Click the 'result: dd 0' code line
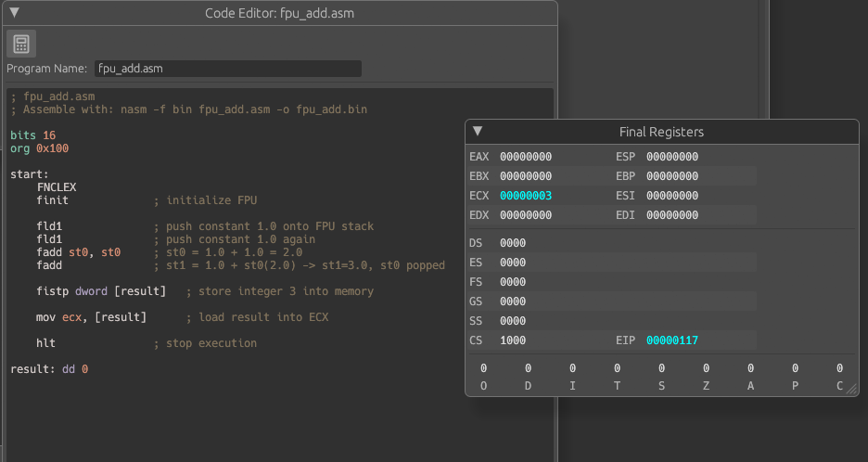 (49, 369)
